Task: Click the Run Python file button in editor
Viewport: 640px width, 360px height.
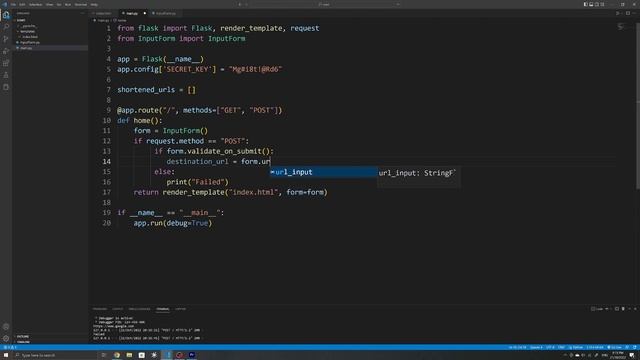Action: point(617,13)
